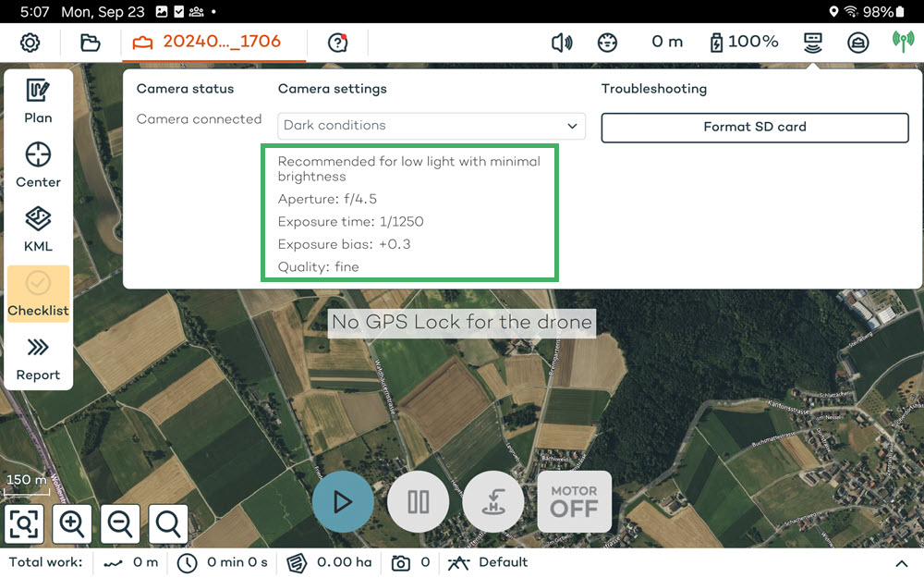Switch to the 20240..._1706 mission tab

pyautogui.click(x=213, y=42)
